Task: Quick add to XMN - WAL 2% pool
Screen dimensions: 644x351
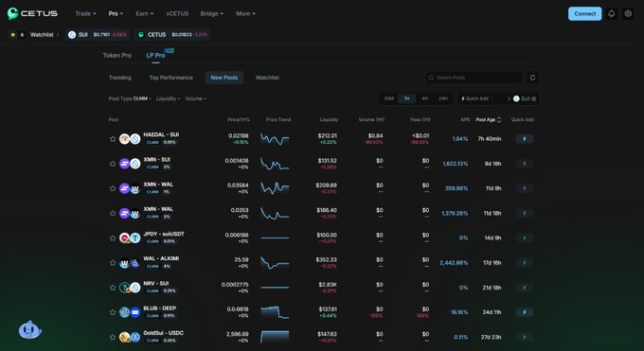Action: click(x=524, y=213)
